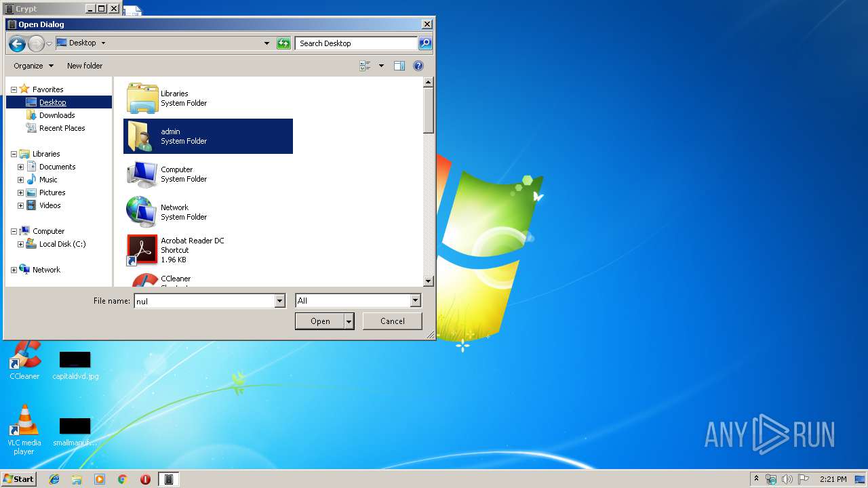Open Google Chrome from the taskbar
The height and width of the screenshot is (488, 868).
pyautogui.click(x=123, y=479)
